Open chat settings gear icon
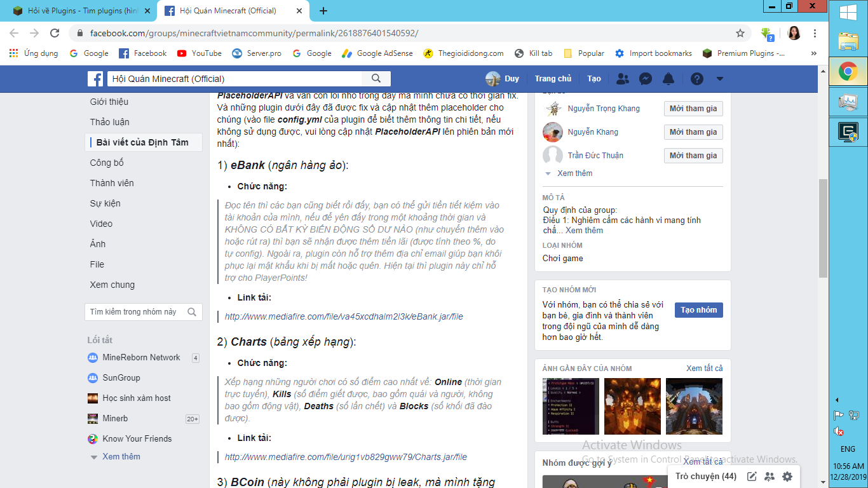The height and width of the screenshot is (488, 868). pos(787,477)
